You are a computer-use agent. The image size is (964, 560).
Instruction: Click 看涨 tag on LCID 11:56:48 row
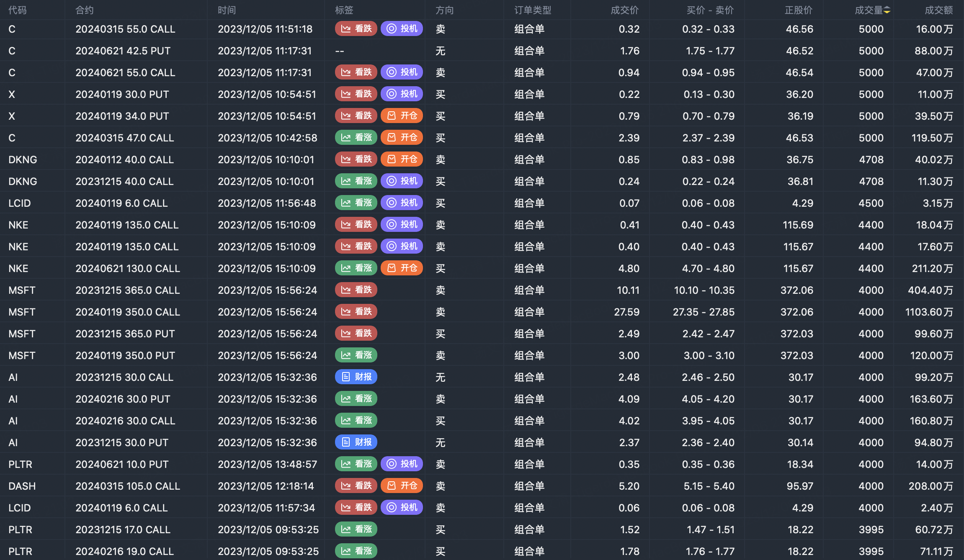click(x=356, y=203)
